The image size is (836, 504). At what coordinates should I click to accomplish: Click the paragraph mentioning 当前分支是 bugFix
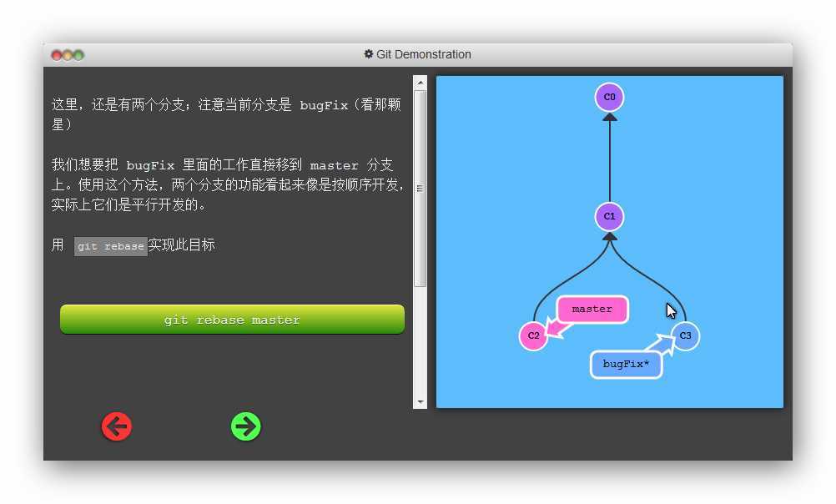(226, 114)
